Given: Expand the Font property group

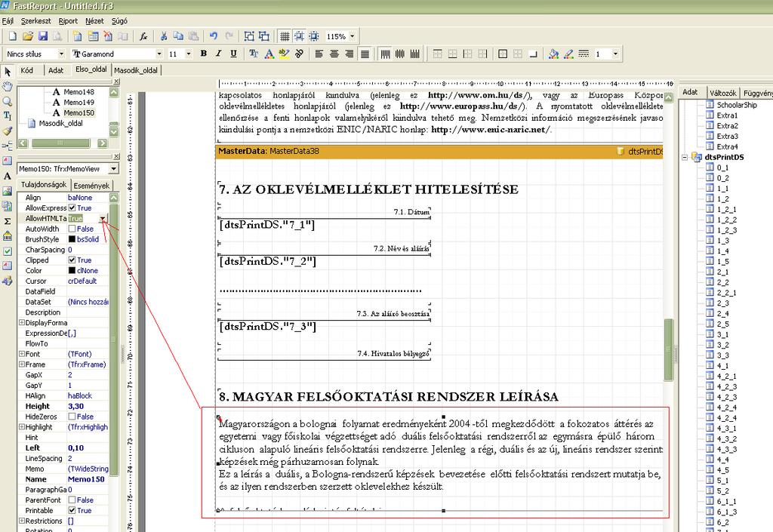Looking at the screenshot, I should [22, 354].
